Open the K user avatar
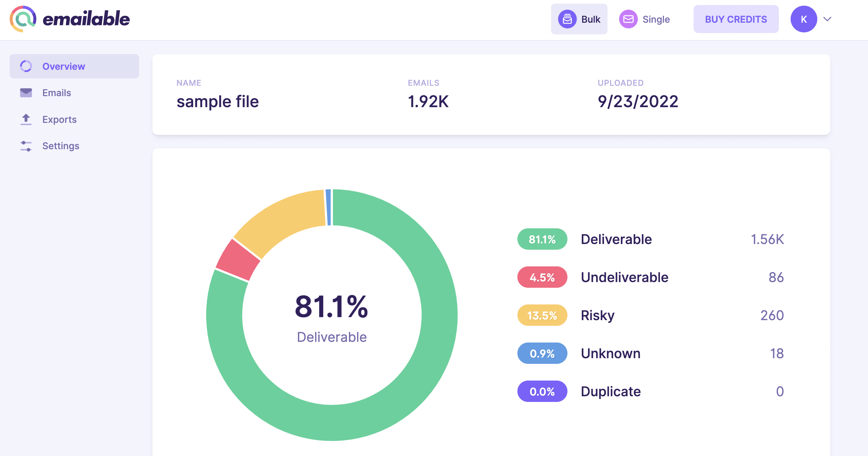Screen dimensions: 868x456 click(x=803, y=19)
